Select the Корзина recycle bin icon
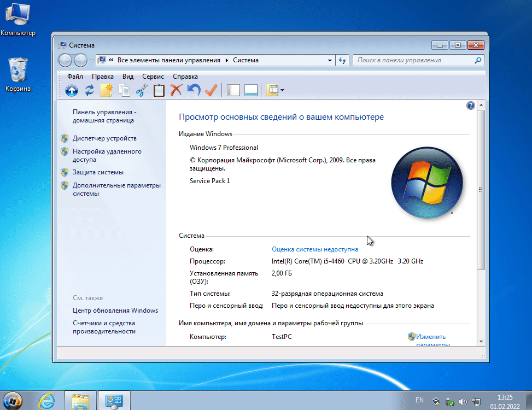The width and height of the screenshot is (532, 410). tap(18, 75)
